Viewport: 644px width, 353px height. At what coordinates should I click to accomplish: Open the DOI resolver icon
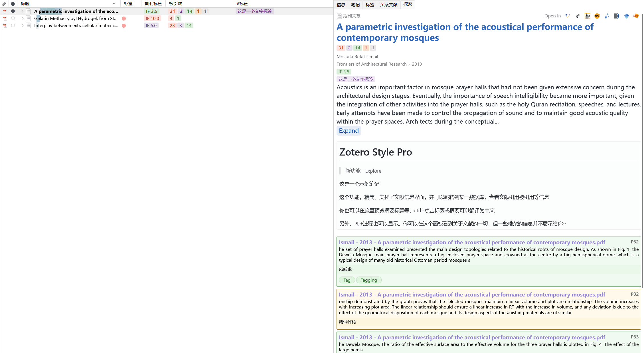tap(597, 16)
